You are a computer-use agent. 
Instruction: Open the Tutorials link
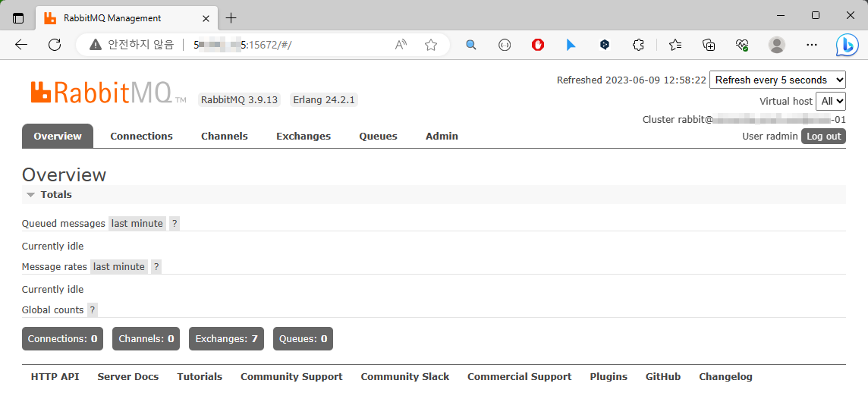(x=200, y=377)
